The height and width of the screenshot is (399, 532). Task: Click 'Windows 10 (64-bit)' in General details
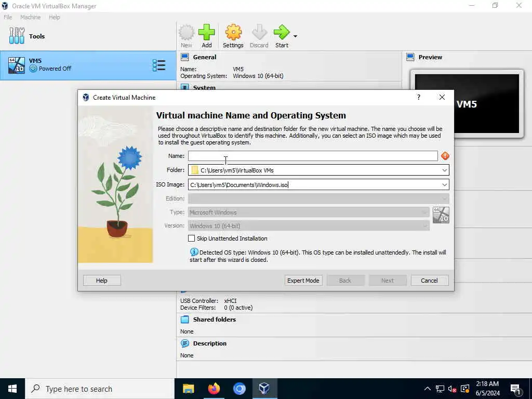258,76
